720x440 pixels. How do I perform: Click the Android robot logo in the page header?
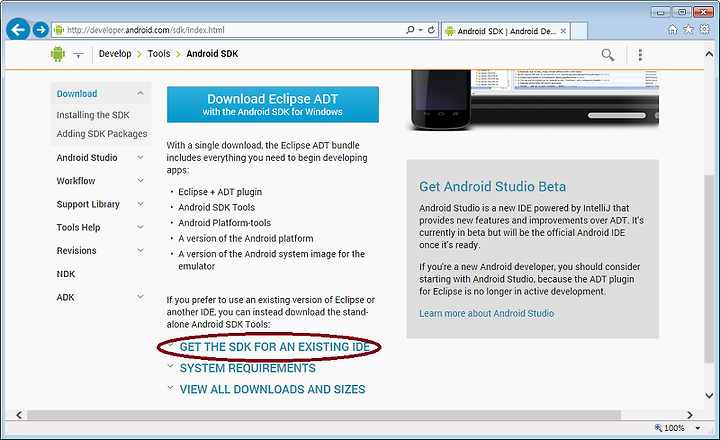click(58, 54)
